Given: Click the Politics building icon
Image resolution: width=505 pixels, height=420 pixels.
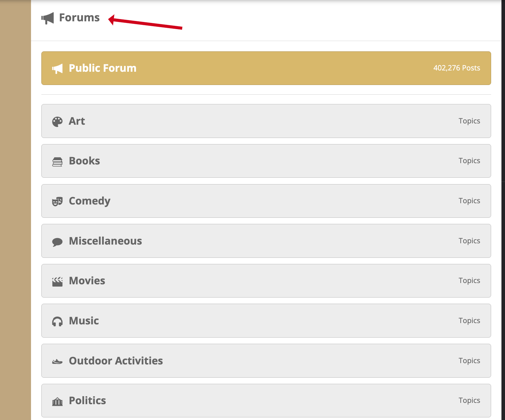Looking at the screenshot, I should pos(57,402).
